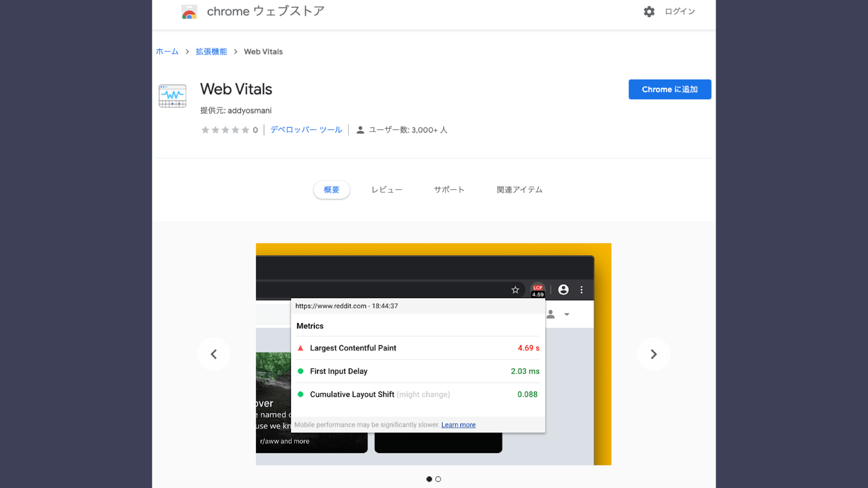Click the ログイン link

(x=679, y=12)
